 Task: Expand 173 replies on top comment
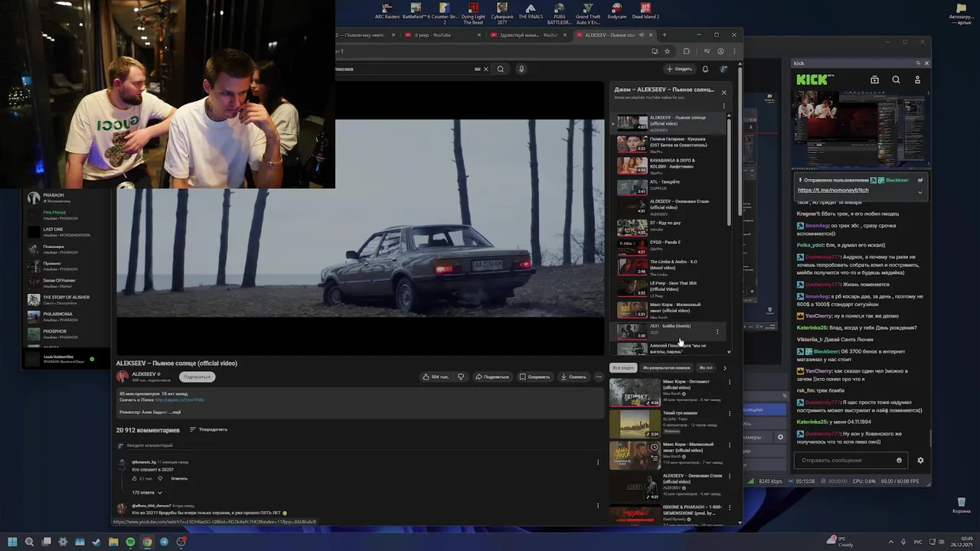click(147, 492)
